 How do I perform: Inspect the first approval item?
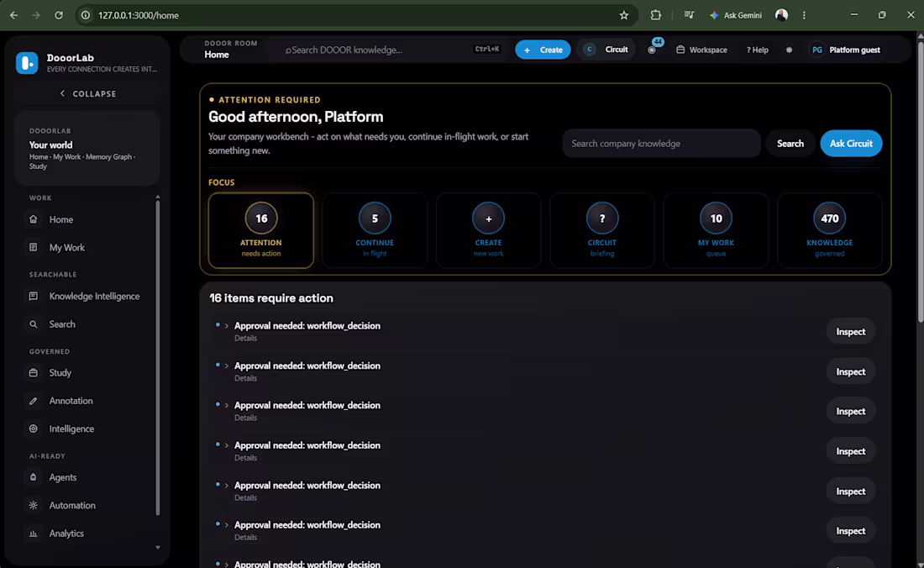pos(850,332)
